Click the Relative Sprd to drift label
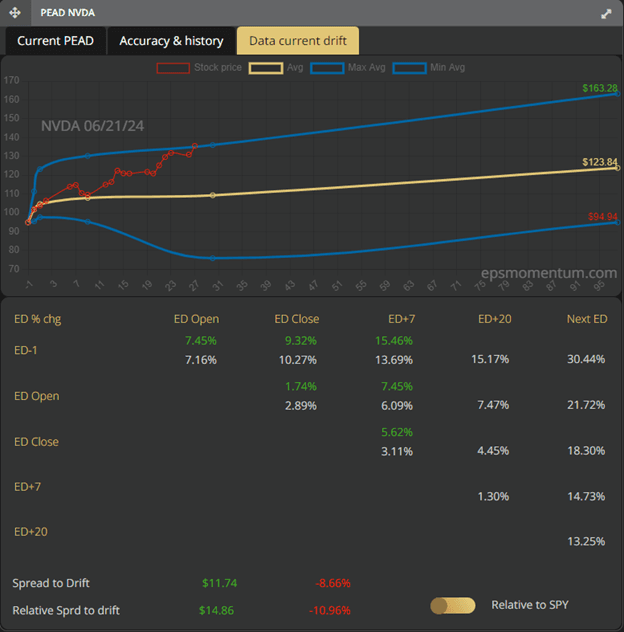 click(x=66, y=611)
